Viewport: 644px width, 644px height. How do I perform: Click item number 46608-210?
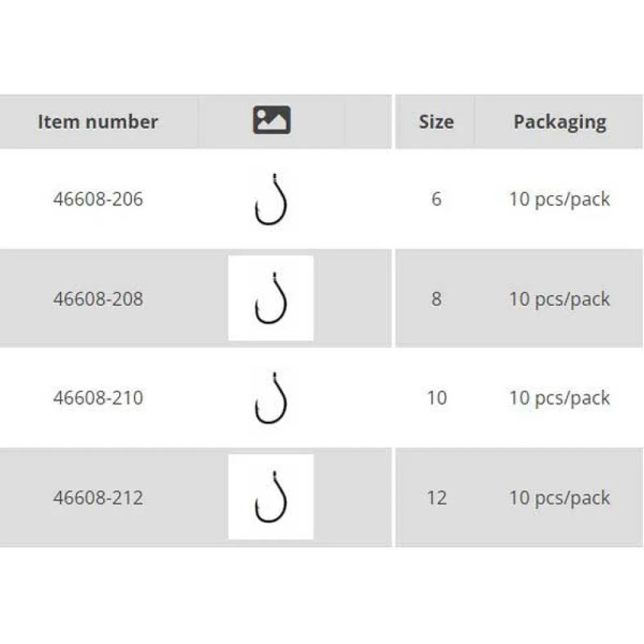pyautogui.click(x=98, y=397)
